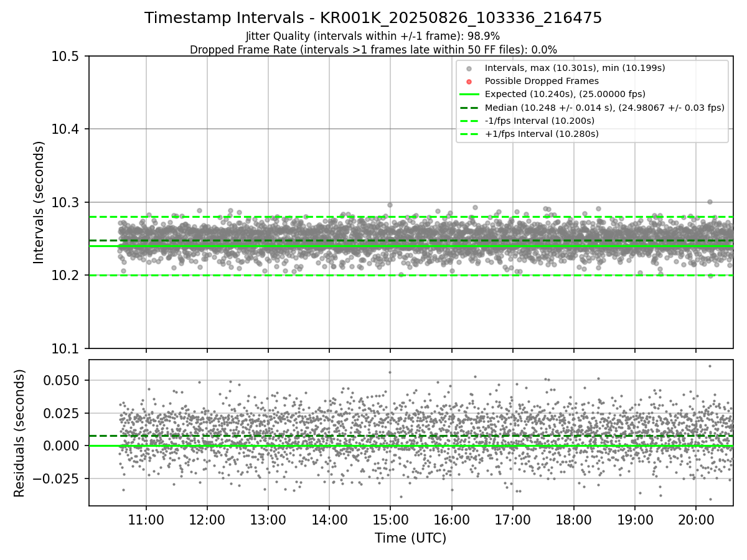Click legend entry '+1/fps Interval (10.280s)'
The width and height of the screenshot is (747, 560).
click(x=541, y=134)
